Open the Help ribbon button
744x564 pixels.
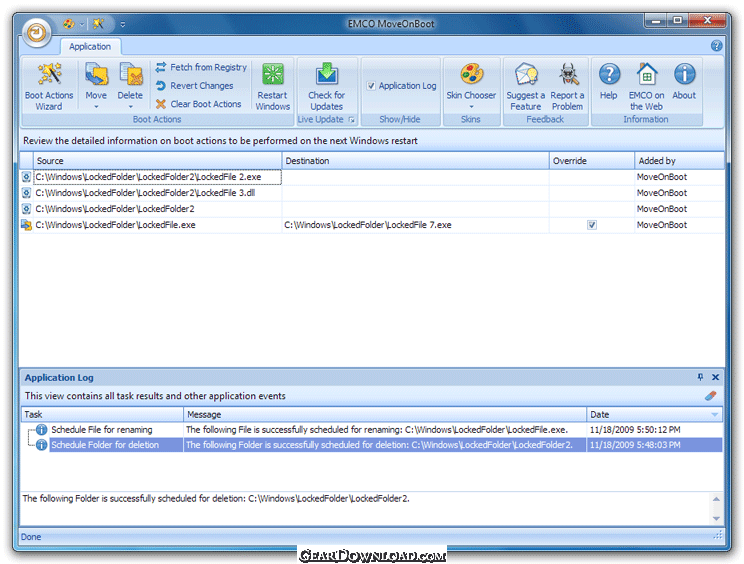click(x=609, y=82)
